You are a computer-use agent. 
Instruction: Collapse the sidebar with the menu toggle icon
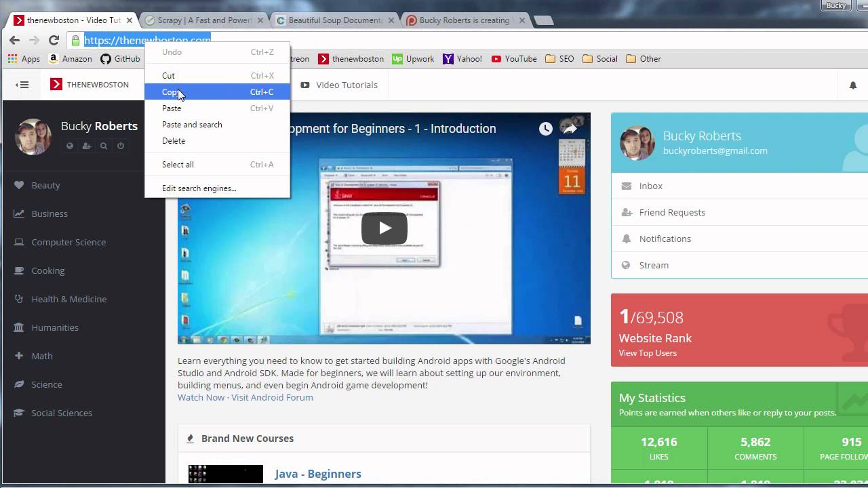[22, 85]
